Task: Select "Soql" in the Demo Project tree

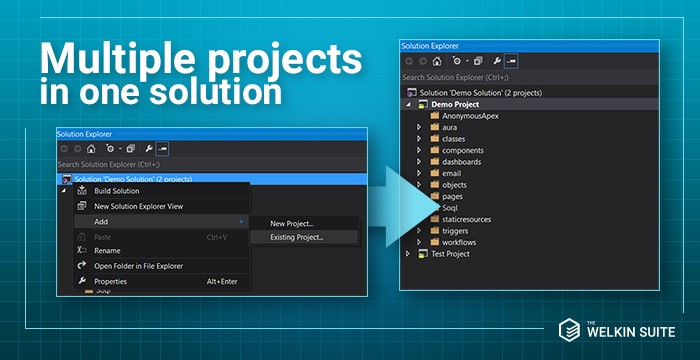Action: pos(450,208)
